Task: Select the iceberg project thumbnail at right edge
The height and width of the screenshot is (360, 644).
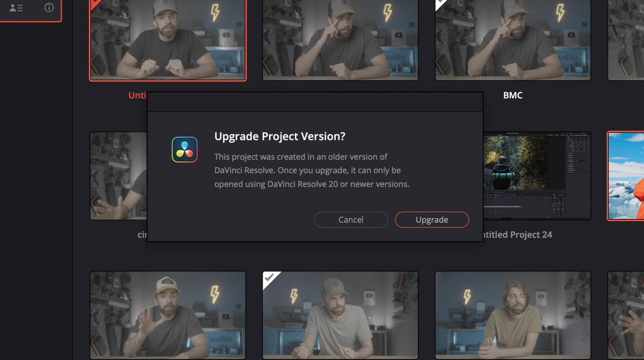Action: [626, 176]
